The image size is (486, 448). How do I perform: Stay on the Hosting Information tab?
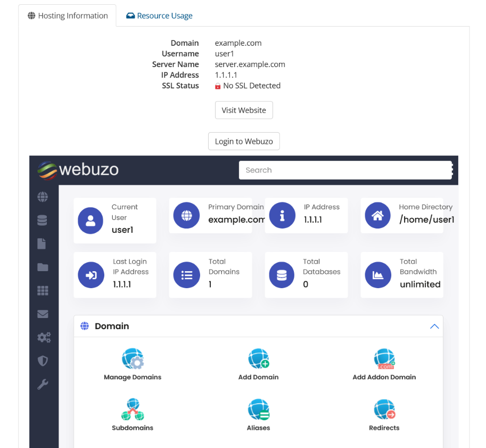(67, 15)
